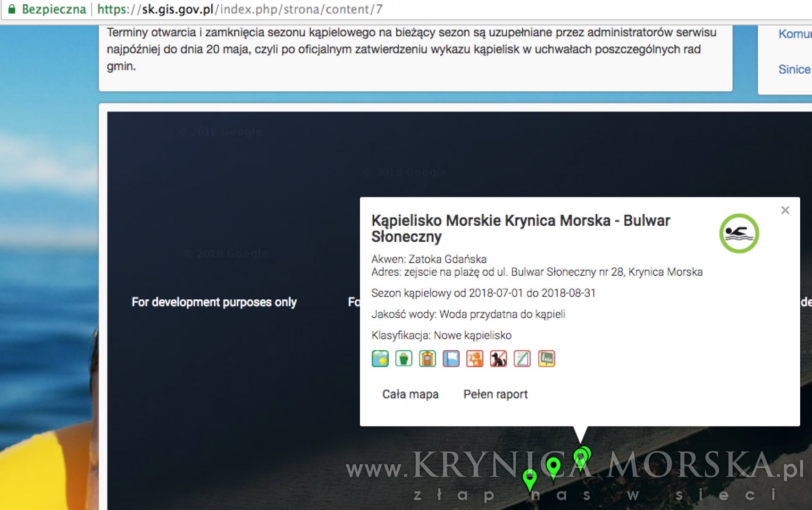Click the green swimmer water-quality badge
This screenshot has width=812, height=510.
739,233
